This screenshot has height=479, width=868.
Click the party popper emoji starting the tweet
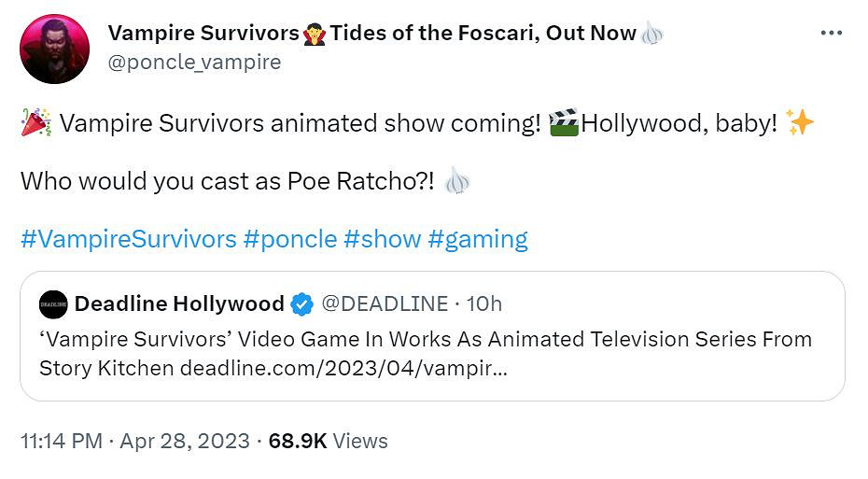point(35,123)
